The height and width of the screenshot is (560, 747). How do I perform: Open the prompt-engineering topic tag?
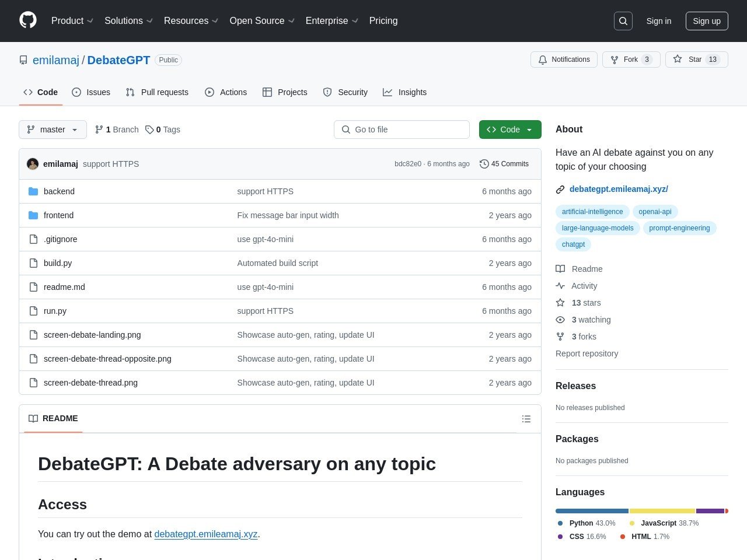point(679,228)
